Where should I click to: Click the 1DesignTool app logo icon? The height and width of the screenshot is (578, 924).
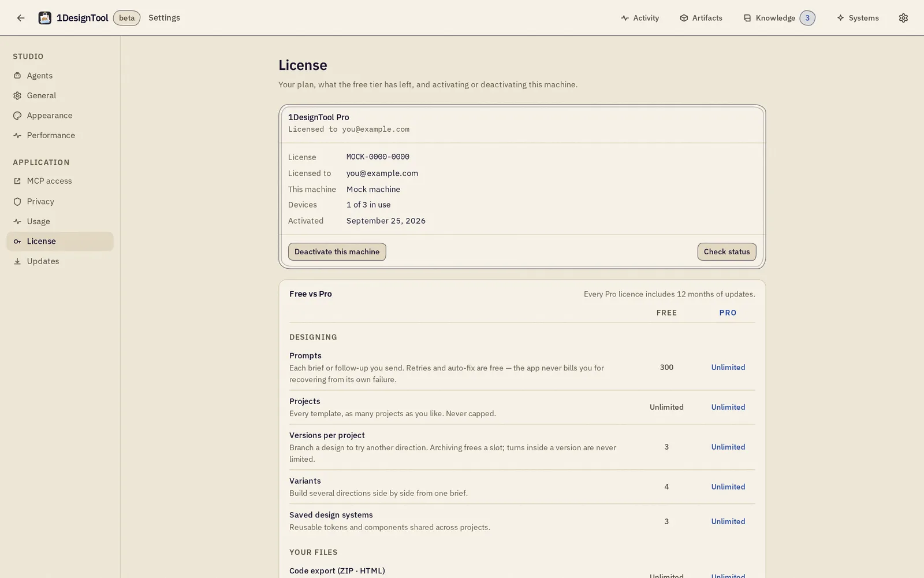click(44, 18)
